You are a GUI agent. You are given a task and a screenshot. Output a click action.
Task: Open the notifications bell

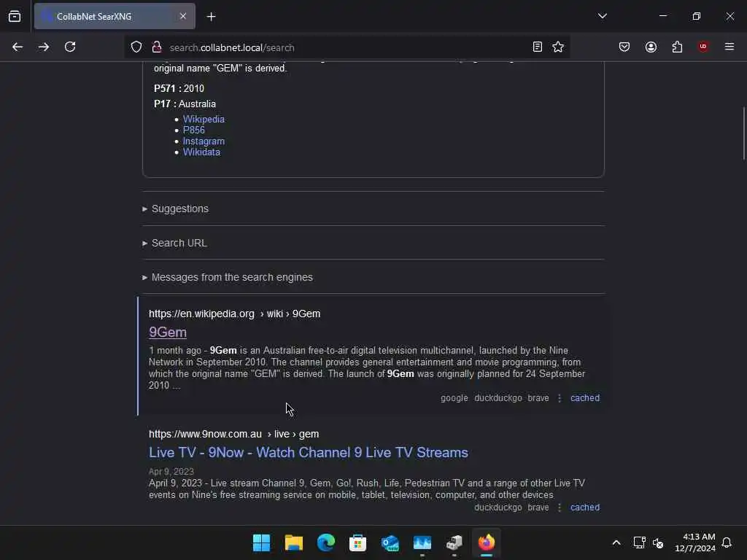click(727, 542)
